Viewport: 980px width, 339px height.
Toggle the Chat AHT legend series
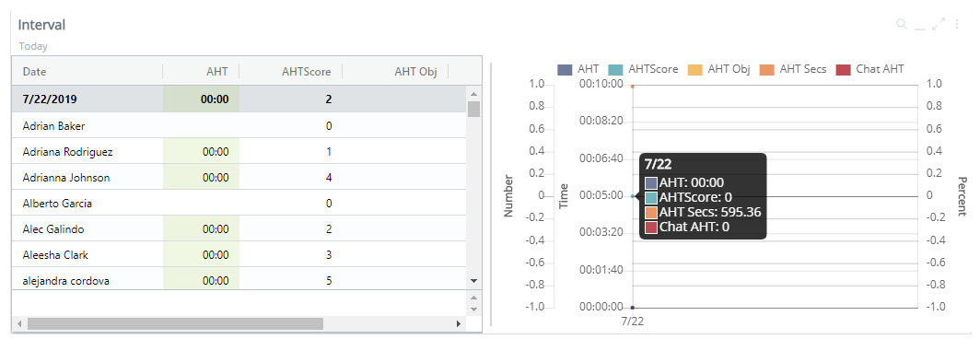869,69
